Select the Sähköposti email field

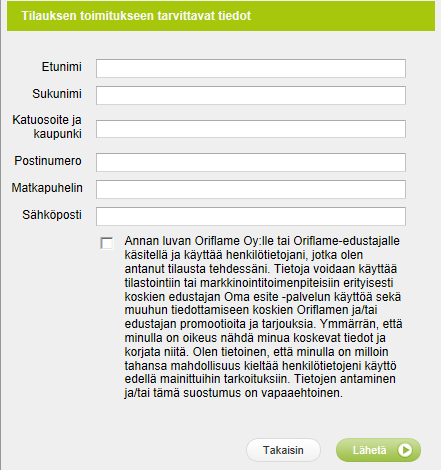click(x=251, y=216)
